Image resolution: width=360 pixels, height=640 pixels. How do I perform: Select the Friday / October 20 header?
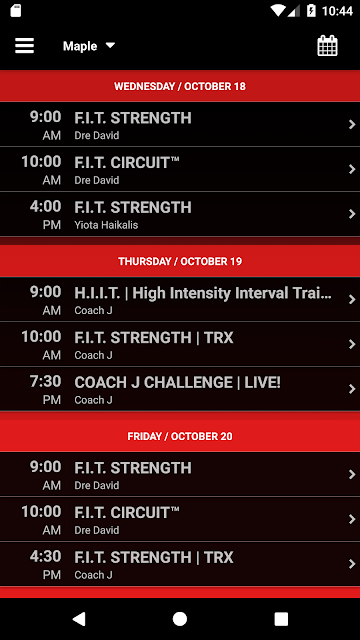180,436
